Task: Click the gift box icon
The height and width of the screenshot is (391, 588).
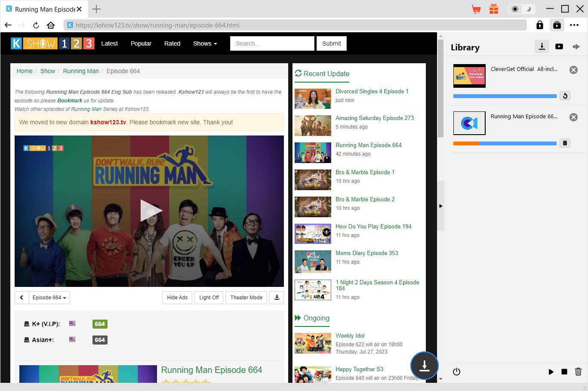Action: [494, 9]
